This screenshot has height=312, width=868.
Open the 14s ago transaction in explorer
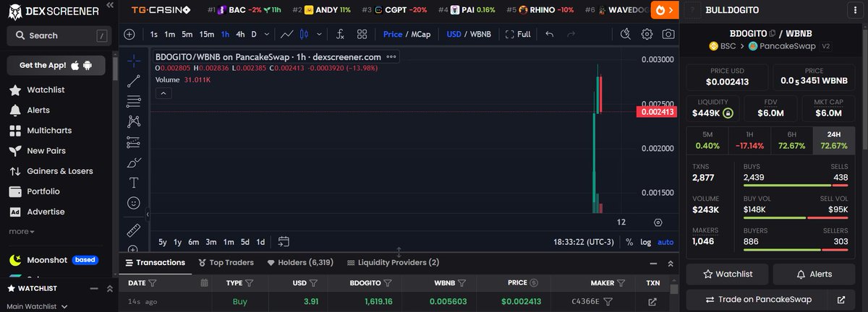652,301
